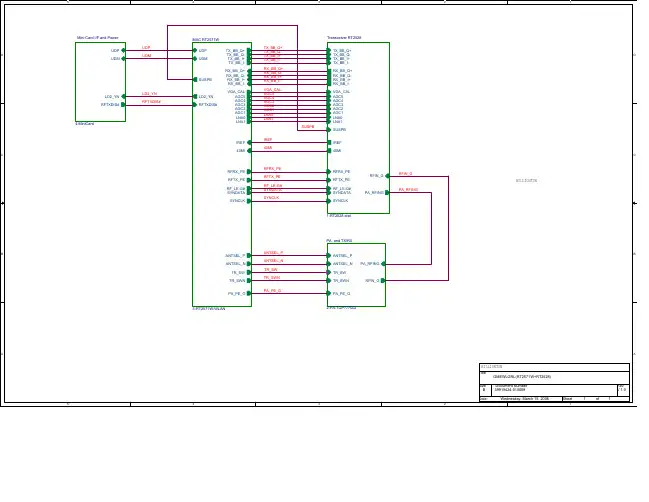The width and height of the screenshot is (649, 502).
Task: Click the PA_PE_G pin on PA block
Action: tap(329, 294)
